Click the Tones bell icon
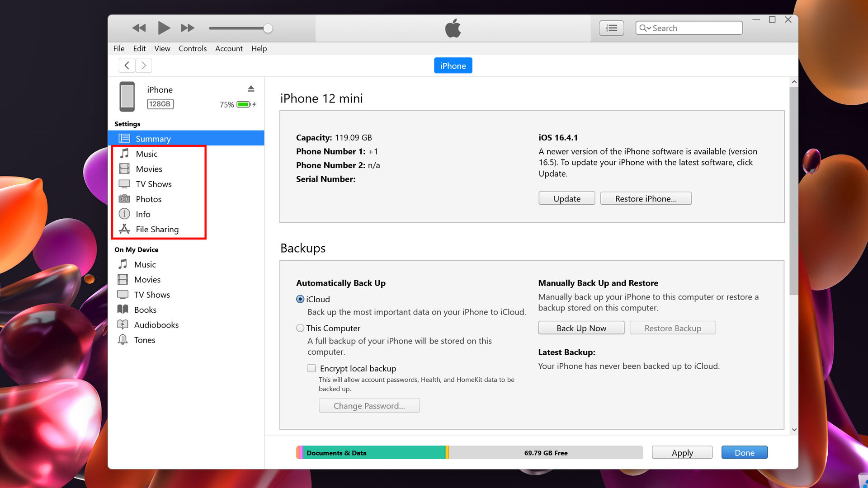This screenshot has width=868, height=488. point(123,339)
